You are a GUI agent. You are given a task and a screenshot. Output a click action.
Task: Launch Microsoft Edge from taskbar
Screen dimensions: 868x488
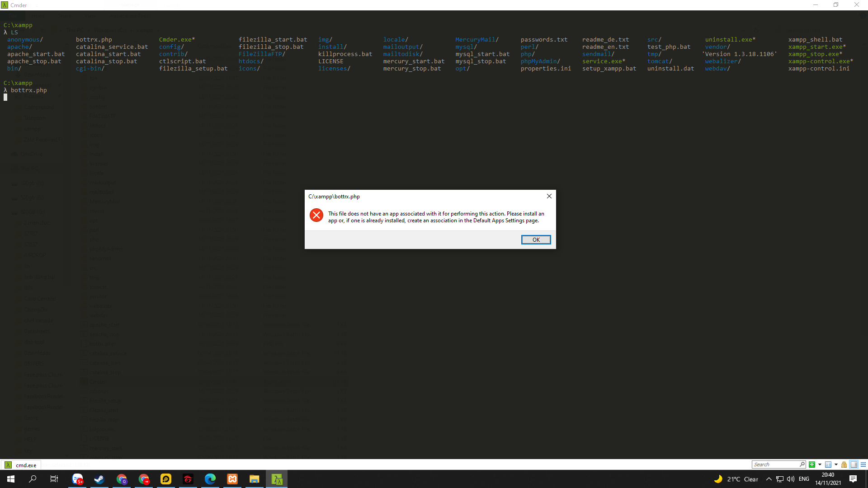pos(210,479)
